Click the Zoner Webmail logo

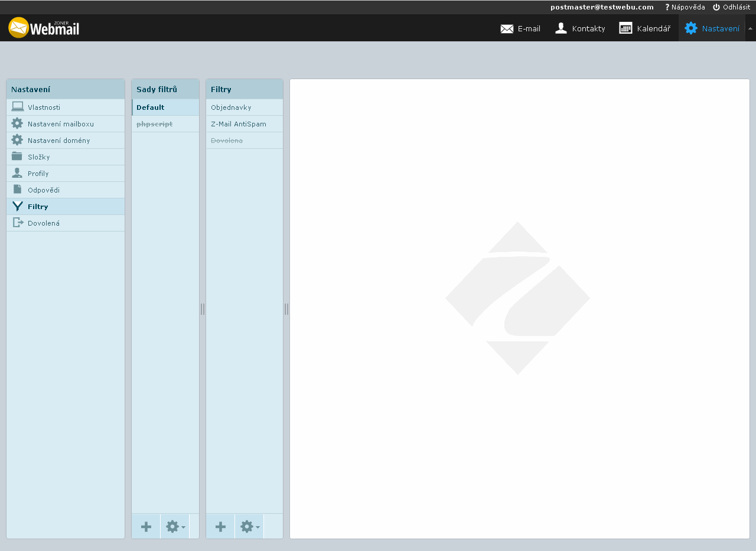44,27
